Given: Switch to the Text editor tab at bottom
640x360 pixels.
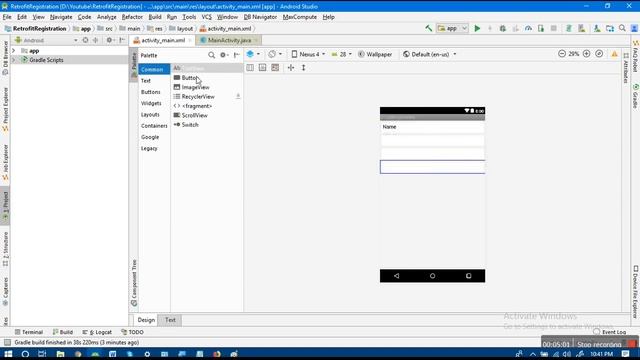Looking at the screenshot, I should click(x=170, y=320).
